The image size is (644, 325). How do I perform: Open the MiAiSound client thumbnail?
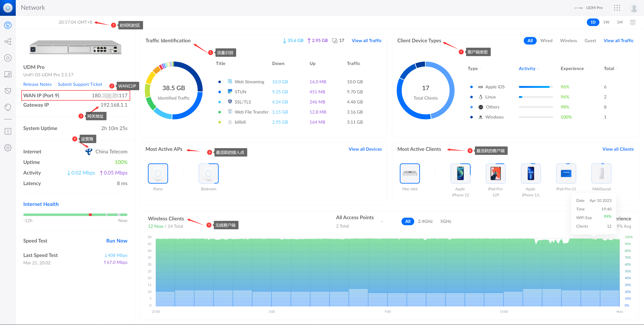pos(601,174)
